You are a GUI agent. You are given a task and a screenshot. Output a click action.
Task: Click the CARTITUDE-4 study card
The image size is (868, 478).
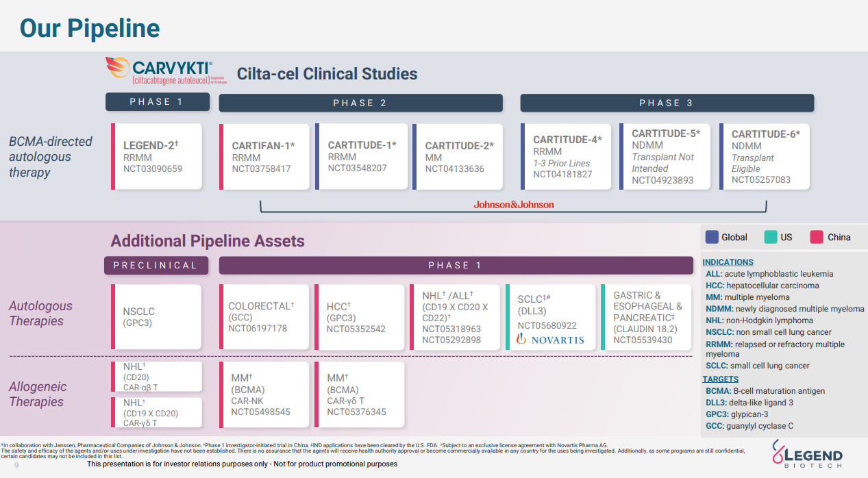tap(567, 157)
